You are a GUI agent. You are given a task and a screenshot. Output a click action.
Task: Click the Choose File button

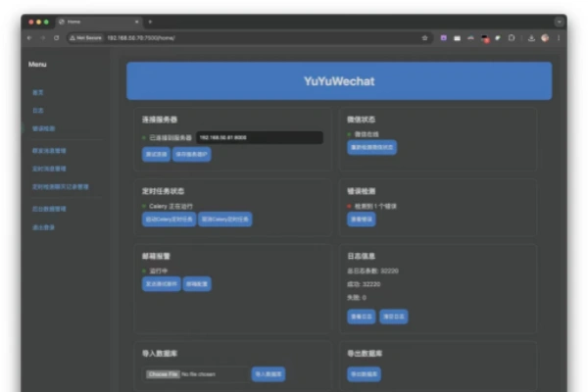click(162, 374)
